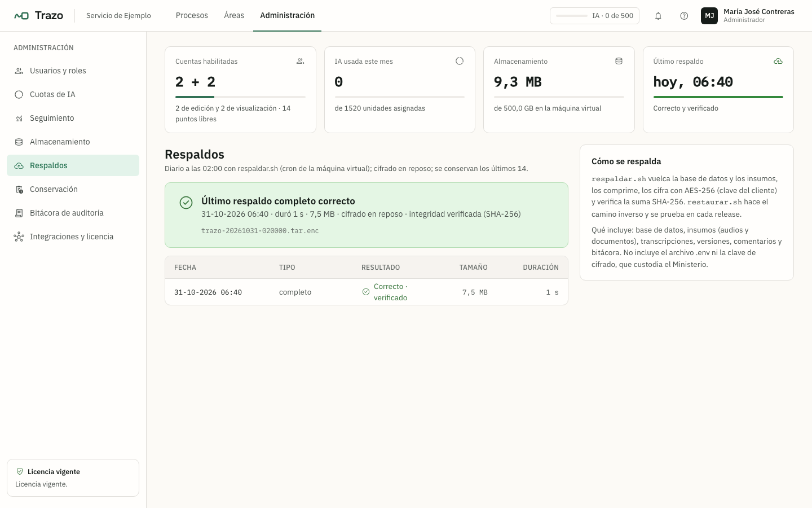Select the Administración tab
The width and height of the screenshot is (812, 508).
click(x=288, y=16)
